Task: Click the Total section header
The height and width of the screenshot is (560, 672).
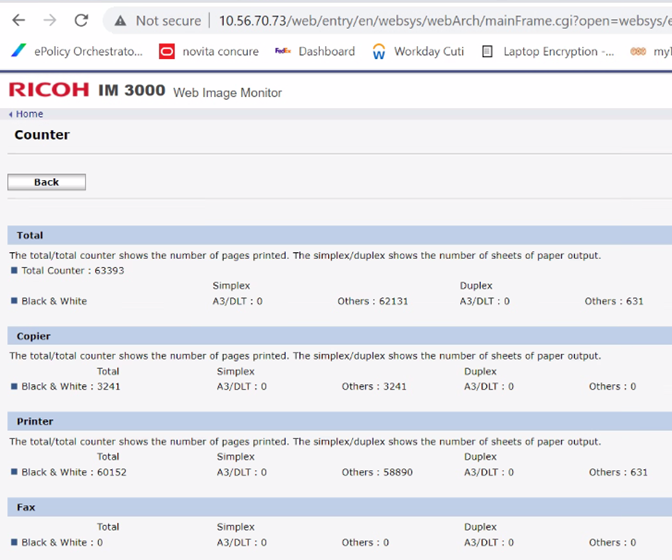Action: point(339,235)
